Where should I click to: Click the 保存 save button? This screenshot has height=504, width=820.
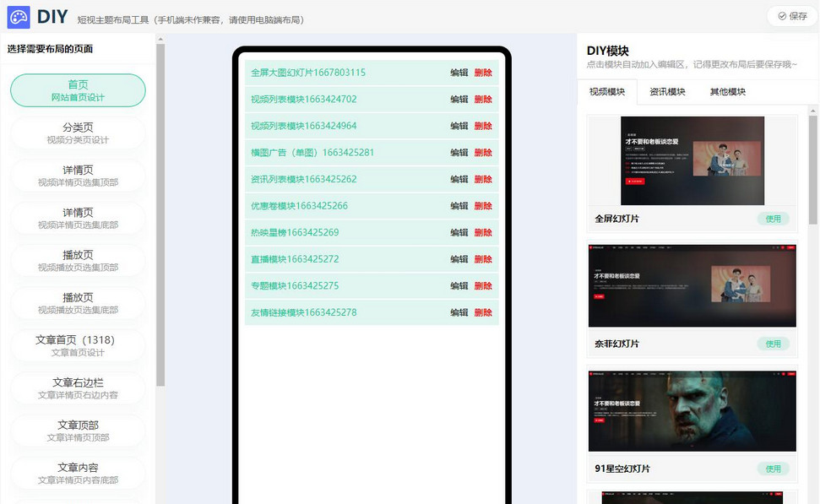[x=792, y=16]
